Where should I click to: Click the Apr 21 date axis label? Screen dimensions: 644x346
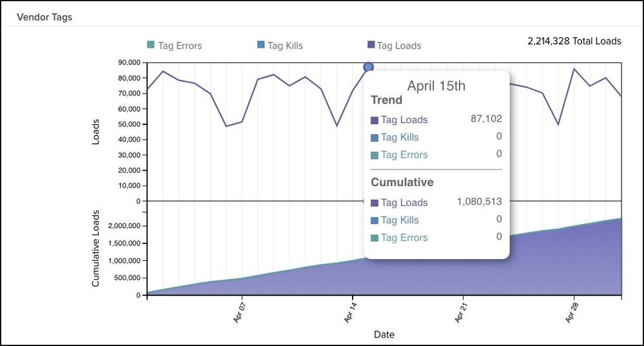[x=460, y=312]
